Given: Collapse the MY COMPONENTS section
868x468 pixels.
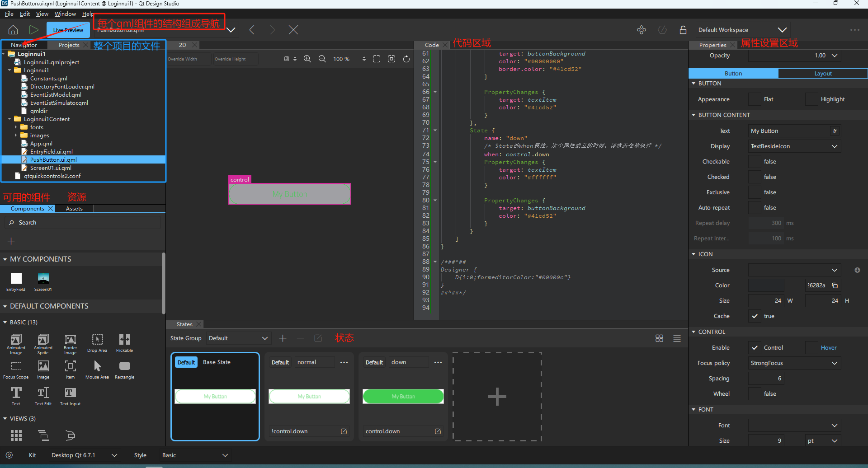Looking at the screenshot, I should point(5,259).
